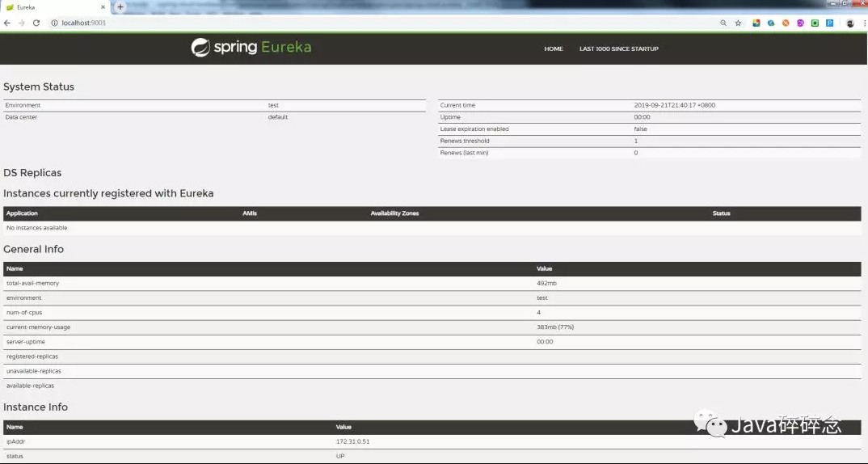Viewport: 868px width, 464px height.
Task: Select the Instance Info heading
Action: [36, 407]
